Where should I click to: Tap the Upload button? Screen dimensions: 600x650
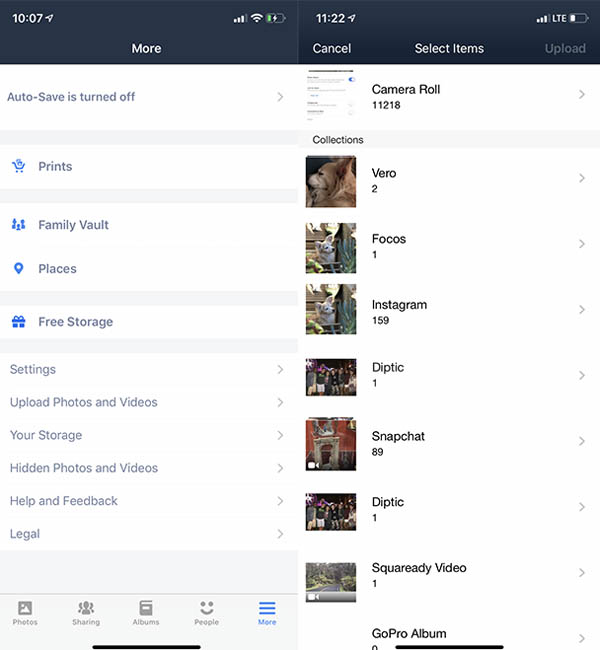[565, 49]
